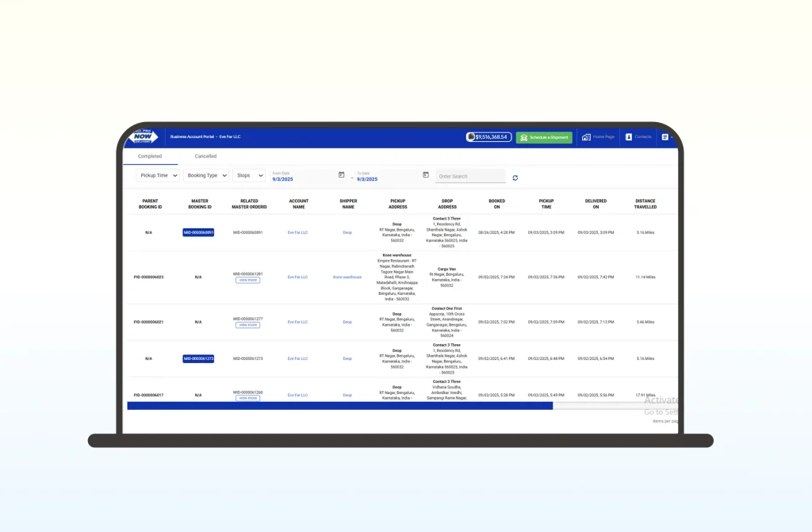Click the blue horizontal scrollbar under the table
This screenshot has height=532, width=812.
coord(339,405)
